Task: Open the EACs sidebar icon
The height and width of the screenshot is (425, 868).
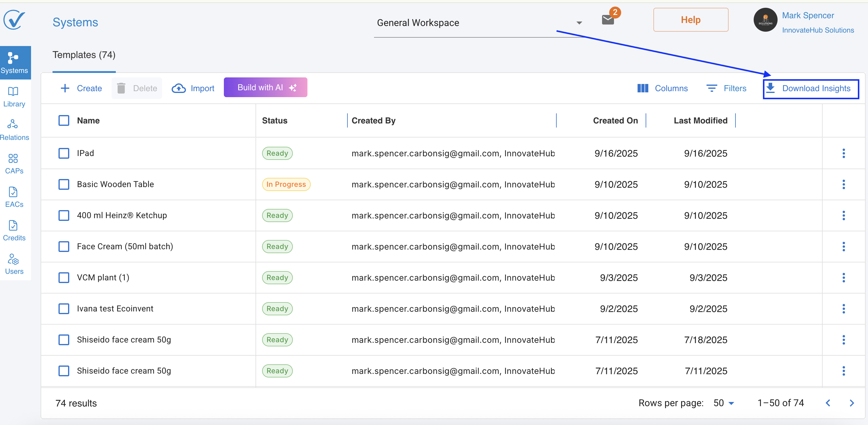Action: coord(13,197)
